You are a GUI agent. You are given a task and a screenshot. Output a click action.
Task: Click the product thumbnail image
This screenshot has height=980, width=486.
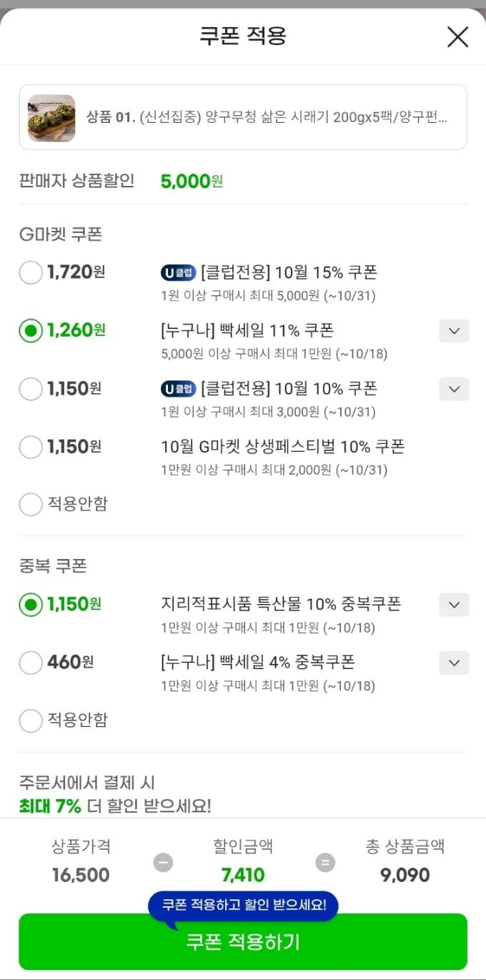pyautogui.click(x=51, y=118)
